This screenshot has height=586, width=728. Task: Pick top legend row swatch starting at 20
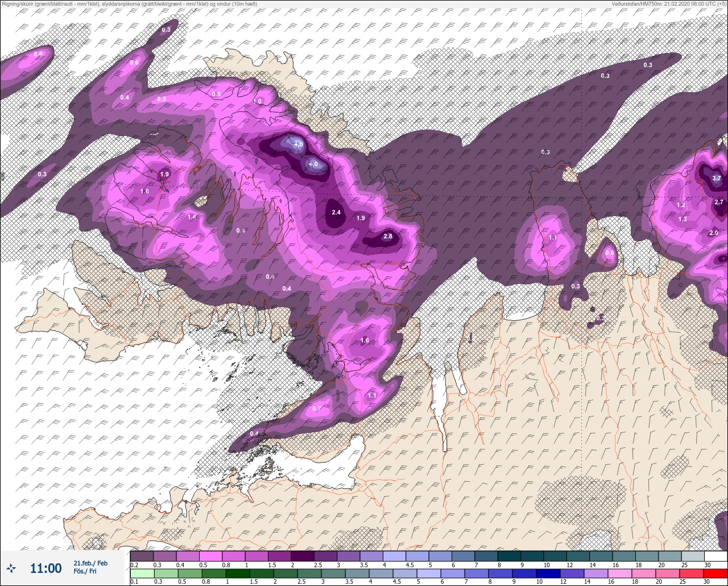671,556
